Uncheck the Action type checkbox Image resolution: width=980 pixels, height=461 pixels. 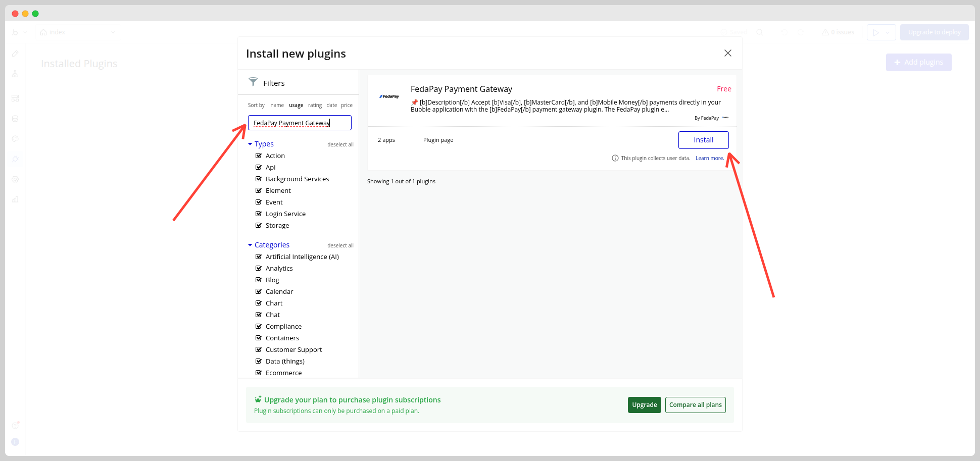pyautogui.click(x=259, y=156)
